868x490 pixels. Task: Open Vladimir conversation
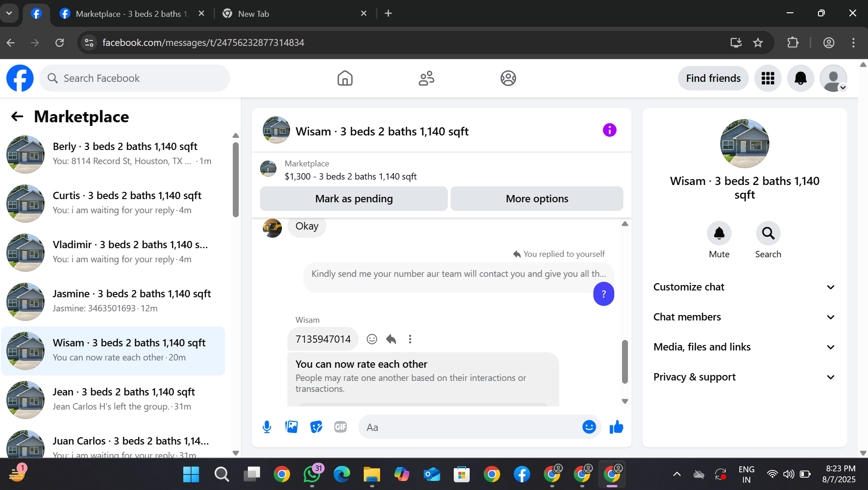tap(113, 252)
